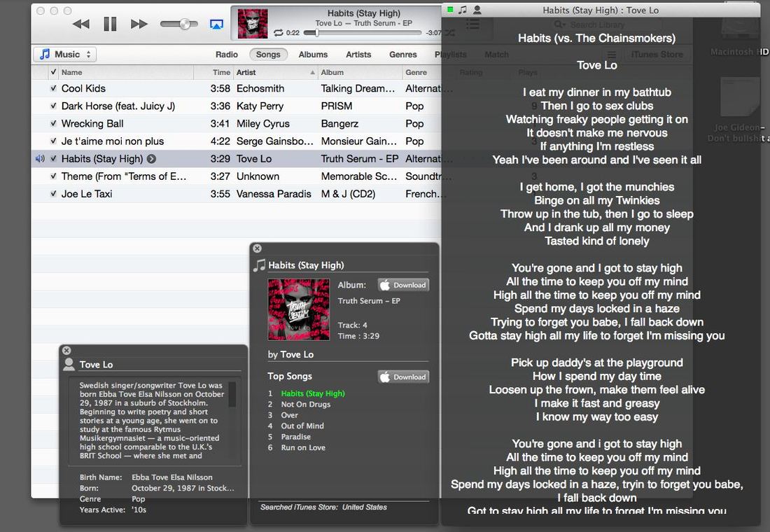Select Over in Top Songs list
The width and height of the screenshot is (770, 532).
tap(289, 415)
